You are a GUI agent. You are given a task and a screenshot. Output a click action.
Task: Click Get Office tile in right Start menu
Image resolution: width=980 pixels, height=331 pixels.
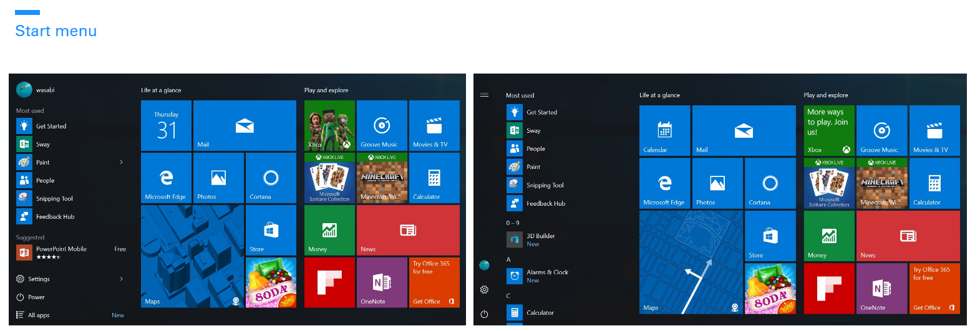coord(934,289)
